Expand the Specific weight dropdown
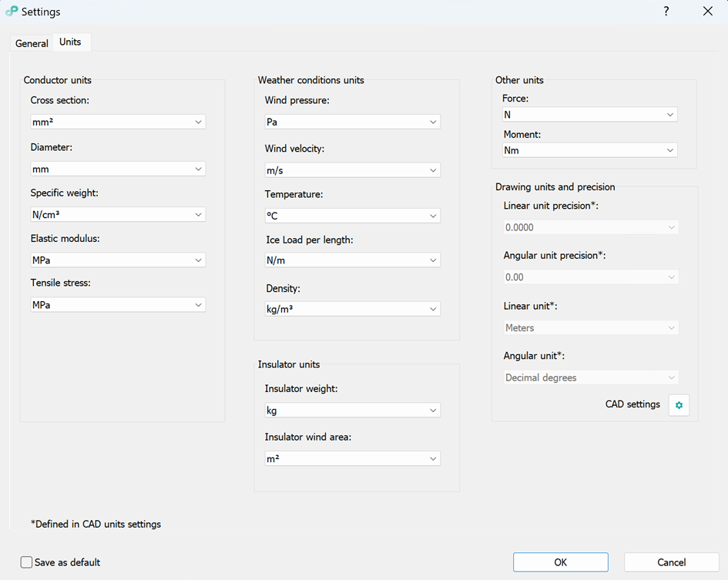Viewport: 728px width, 580px height. coord(117,215)
